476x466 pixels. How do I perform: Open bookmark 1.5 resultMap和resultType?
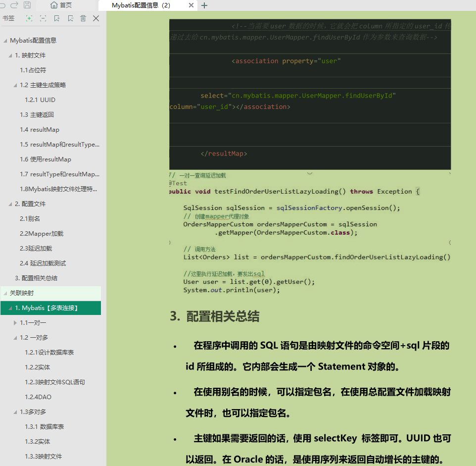pos(59,145)
